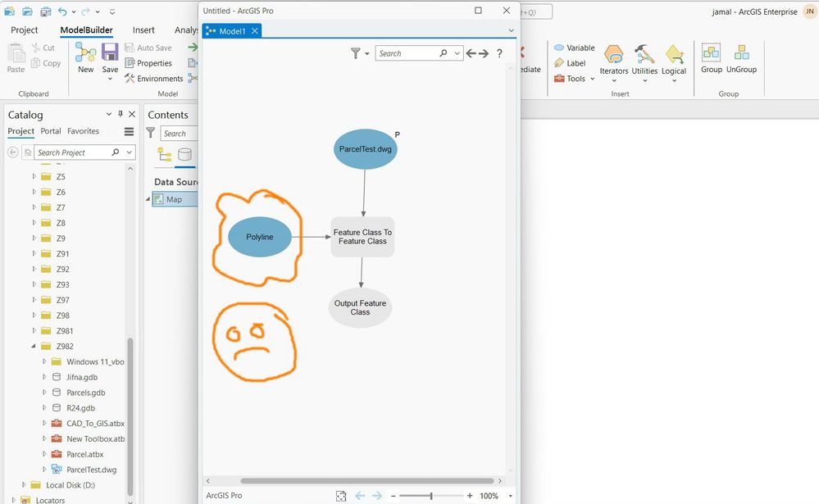Click the fit-to-window icon in status bar
The height and width of the screenshot is (504, 819).
click(x=341, y=496)
